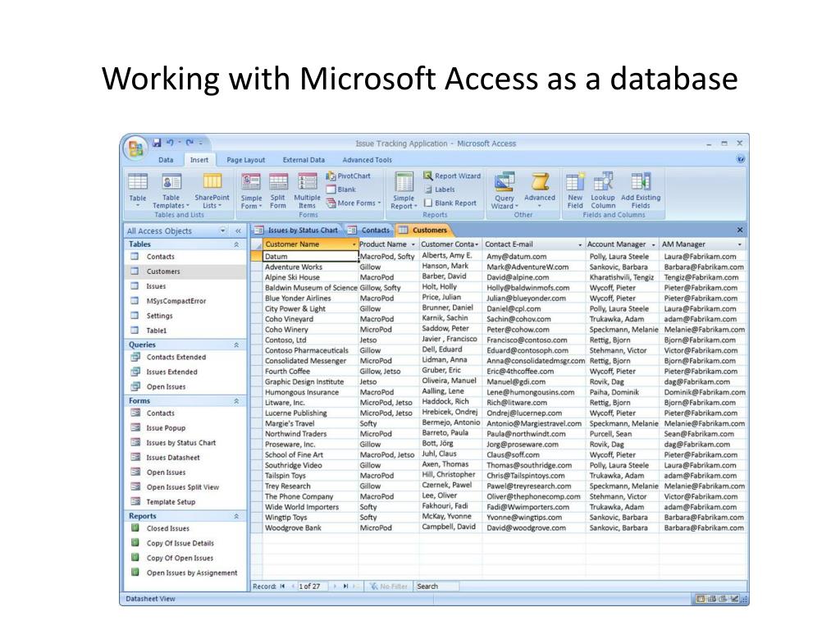Screen dimensions: 840x630
Task: Select the Northwind Traders cell
Action: tap(311, 434)
